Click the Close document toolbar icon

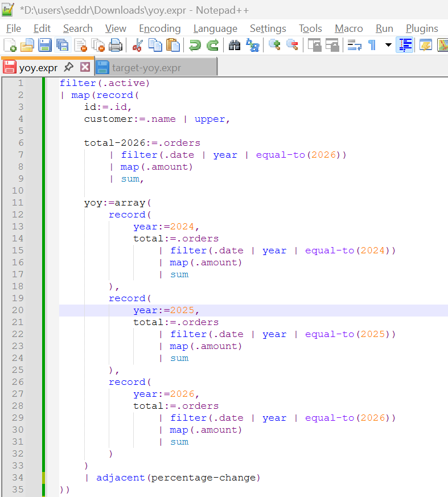[x=80, y=45]
